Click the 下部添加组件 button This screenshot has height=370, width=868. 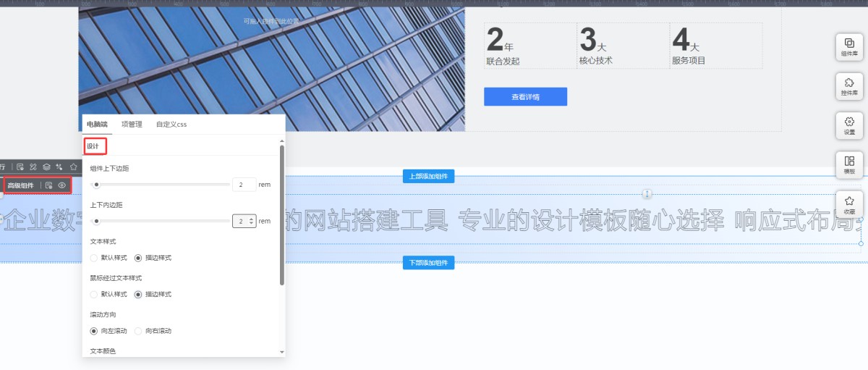(428, 263)
